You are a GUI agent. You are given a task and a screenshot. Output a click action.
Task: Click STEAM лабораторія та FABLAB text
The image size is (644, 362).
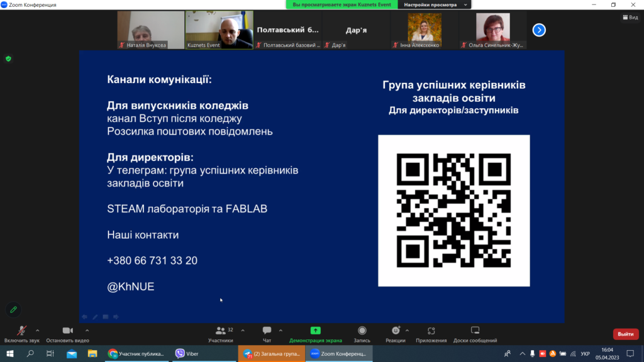tap(187, 209)
